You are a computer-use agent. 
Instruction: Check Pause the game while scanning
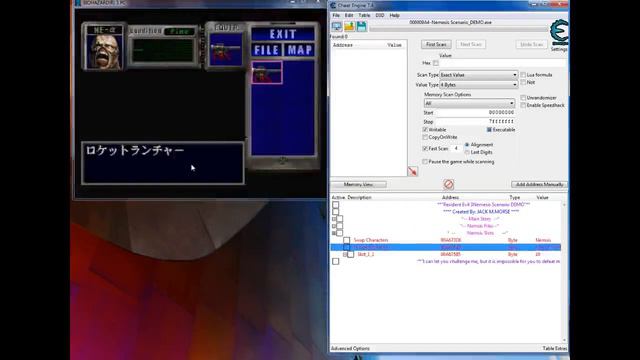[425, 162]
